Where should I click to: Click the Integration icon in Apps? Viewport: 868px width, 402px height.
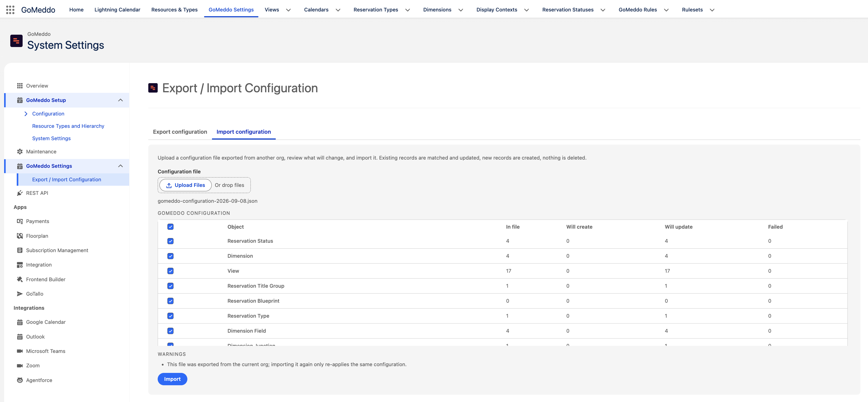pos(20,265)
